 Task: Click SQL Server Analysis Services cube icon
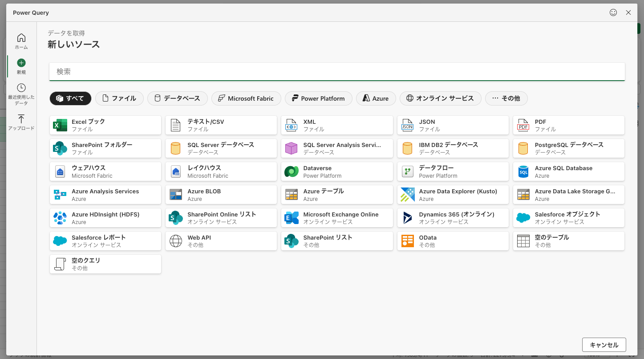(292, 148)
